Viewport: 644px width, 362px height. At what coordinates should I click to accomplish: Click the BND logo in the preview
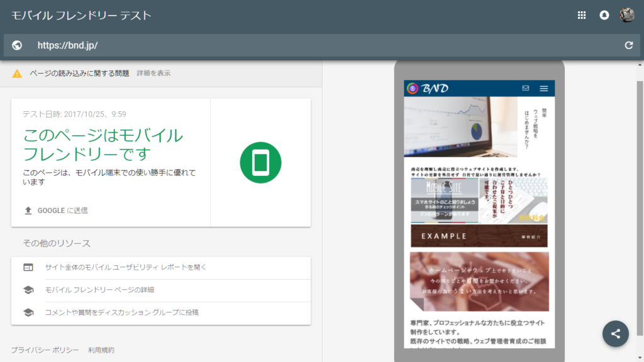click(x=428, y=89)
